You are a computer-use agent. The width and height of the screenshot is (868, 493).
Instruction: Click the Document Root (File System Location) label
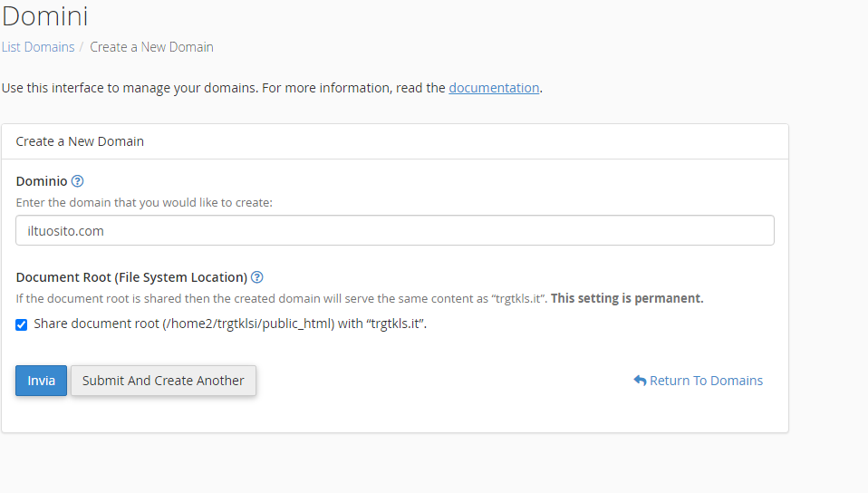(x=131, y=277)
